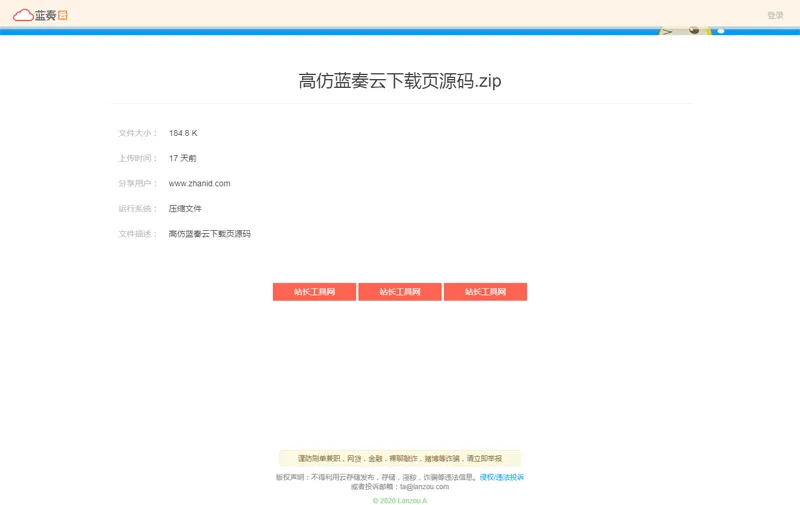Viewport: 800px width, 505px height.
Task: Click the file description text 高仿蓝奏云下载页源码
Action: (x=209, y=233)
